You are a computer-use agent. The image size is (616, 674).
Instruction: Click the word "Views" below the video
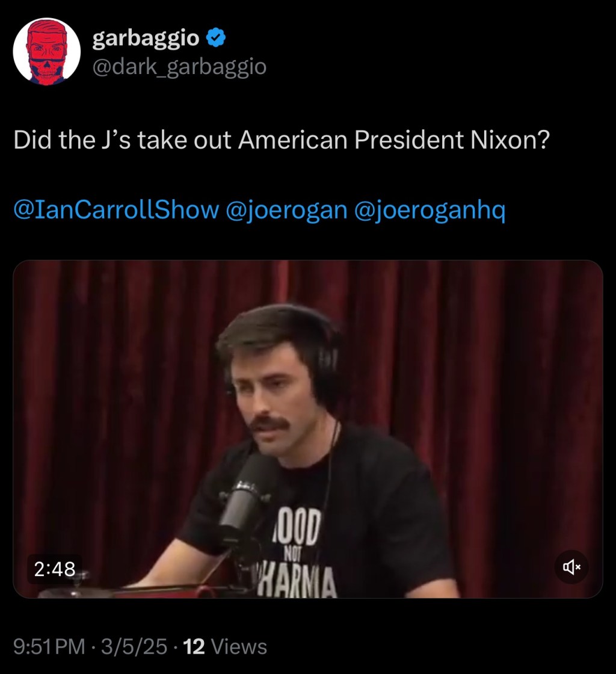pyautogui.click(x=239, y=647)
